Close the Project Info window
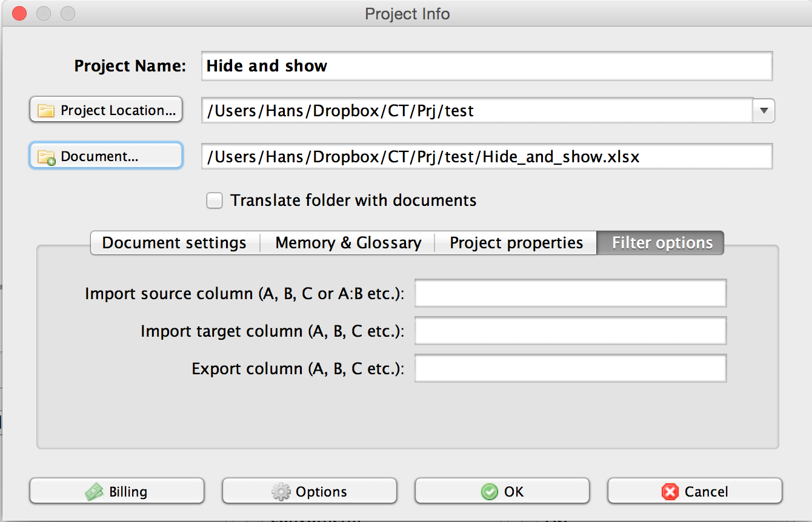This screenshot has width=812, height=522. coord(19,13)
